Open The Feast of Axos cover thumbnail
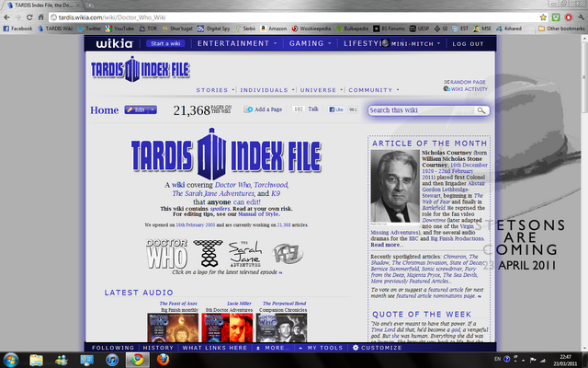The image size is (588, 368). (173, 328)
